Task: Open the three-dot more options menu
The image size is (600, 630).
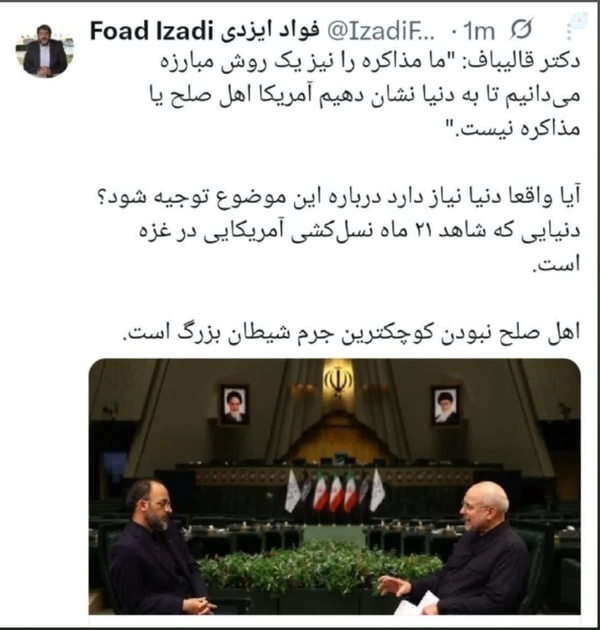Action: pos(569,32)
